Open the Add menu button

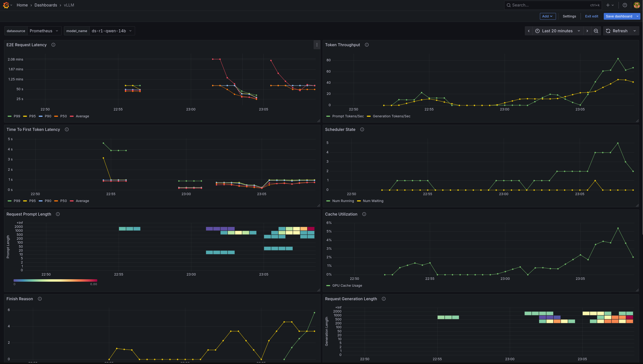point(547,16)
